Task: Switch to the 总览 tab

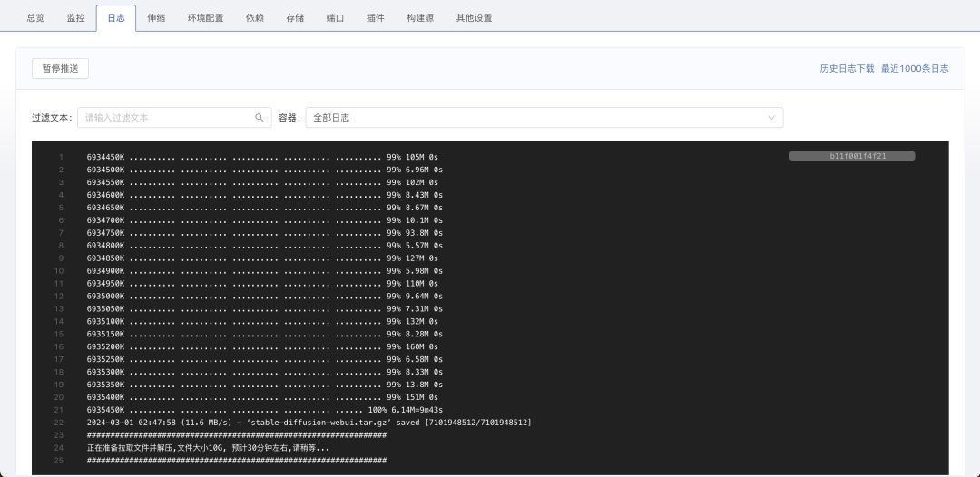Action: 35,18
